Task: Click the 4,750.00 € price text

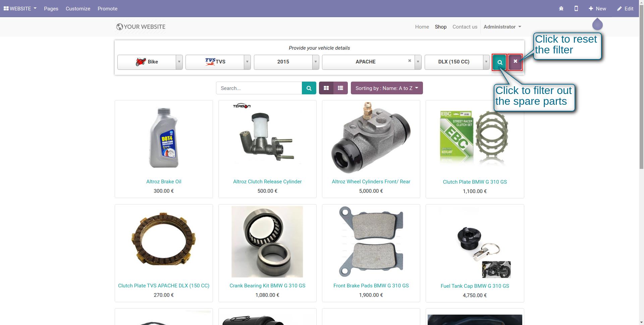Action: [x=475, y=295]
